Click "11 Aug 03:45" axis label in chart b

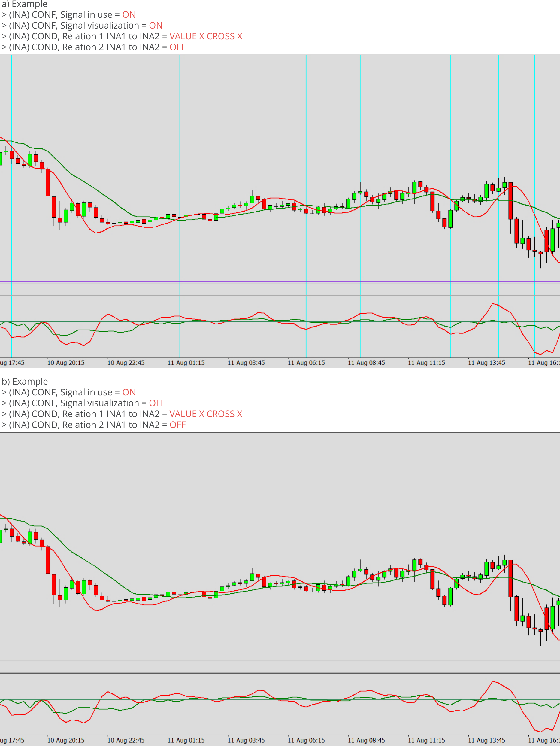[x=246, y=740]
